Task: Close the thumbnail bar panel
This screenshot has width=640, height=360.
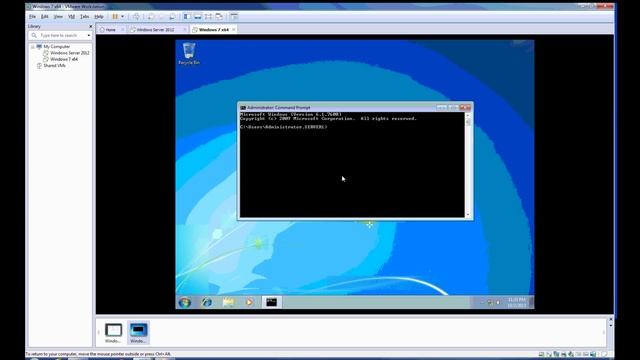Action: point(611,319)
